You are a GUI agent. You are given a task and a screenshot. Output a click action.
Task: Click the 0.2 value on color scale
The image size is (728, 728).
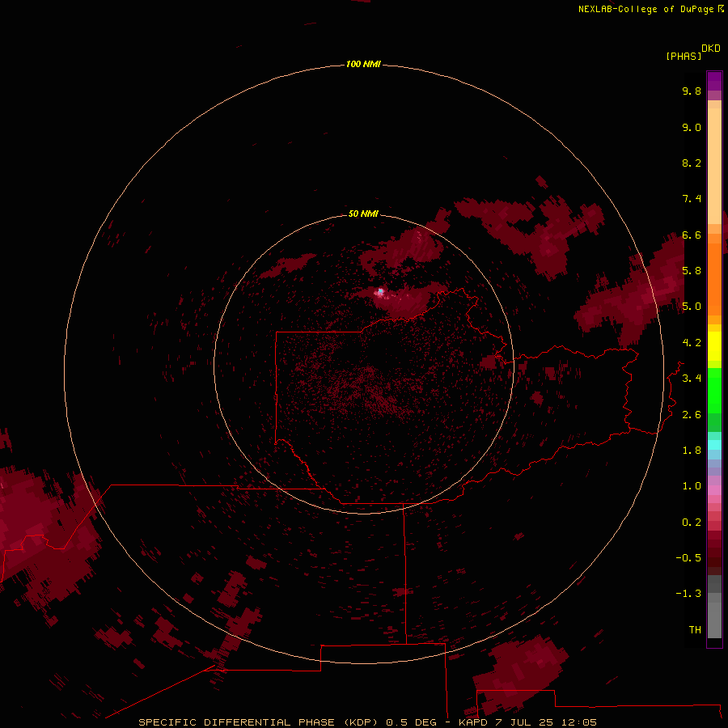(x=692, y=523)
